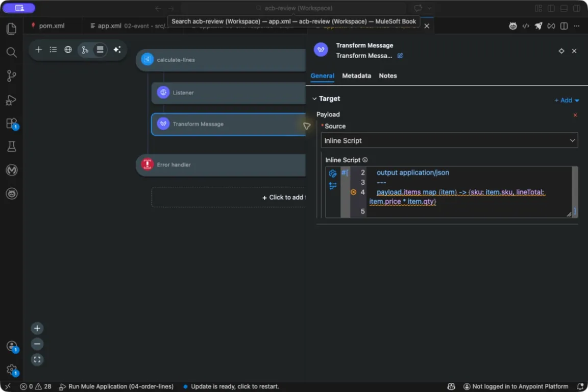Go back with title bar arrow

[158, 8]
